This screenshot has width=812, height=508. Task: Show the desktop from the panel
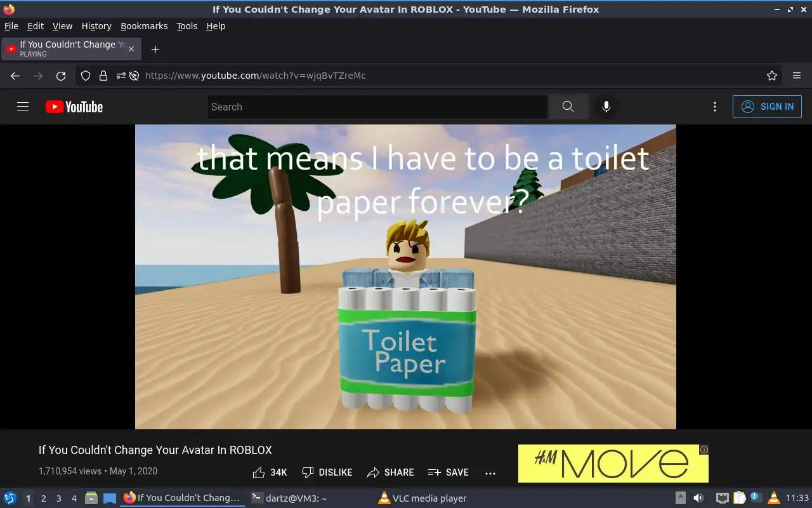coord(110,498)
